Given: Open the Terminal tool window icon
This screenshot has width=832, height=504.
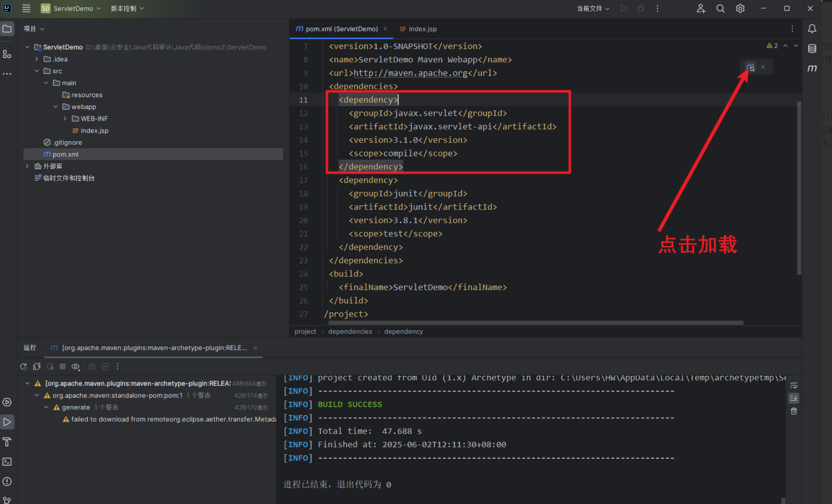Looking at the screenshot, I should click(x=7, y=462).
